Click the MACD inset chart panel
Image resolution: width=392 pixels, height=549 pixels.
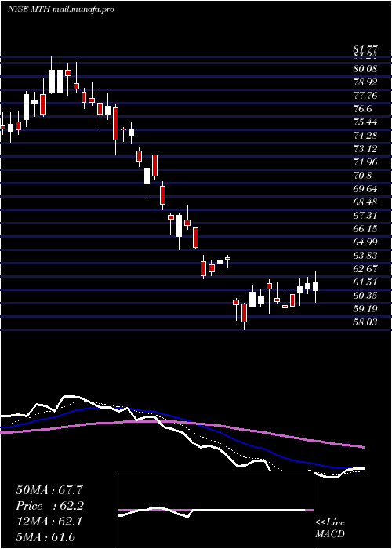(216, 510)
